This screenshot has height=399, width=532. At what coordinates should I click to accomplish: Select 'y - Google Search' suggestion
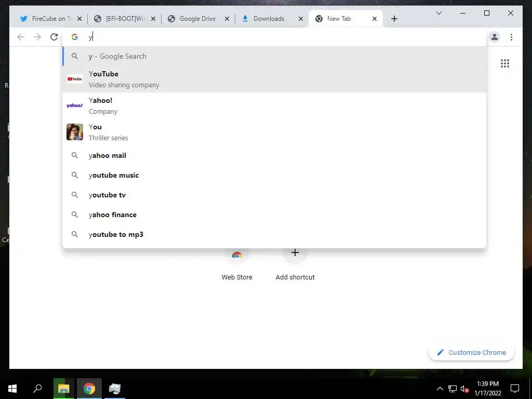coord(274,56)
